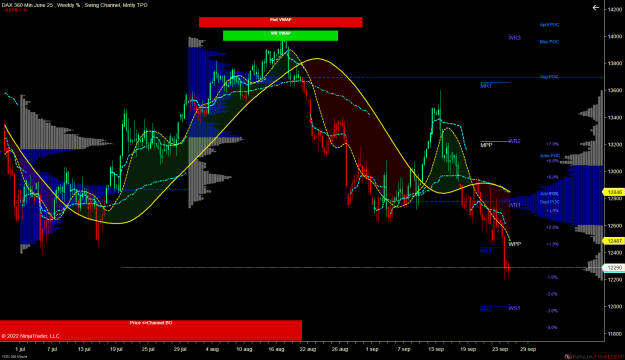Click the +2.0% weekly percent label

(x=552, y=227)
